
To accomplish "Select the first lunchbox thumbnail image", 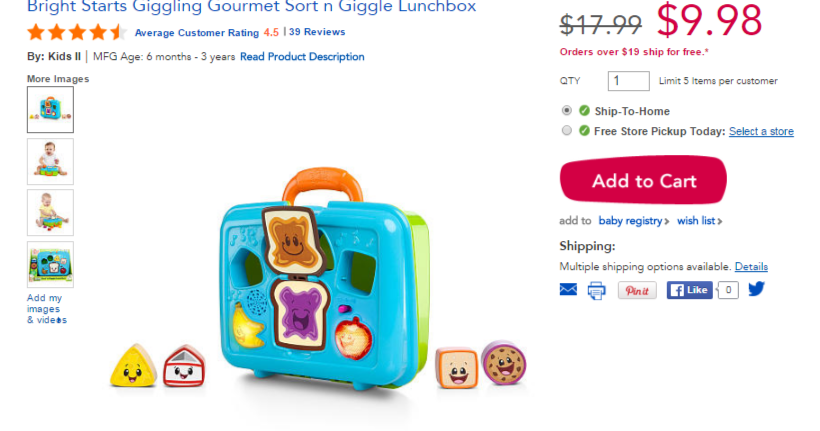I will coord(50,109).
